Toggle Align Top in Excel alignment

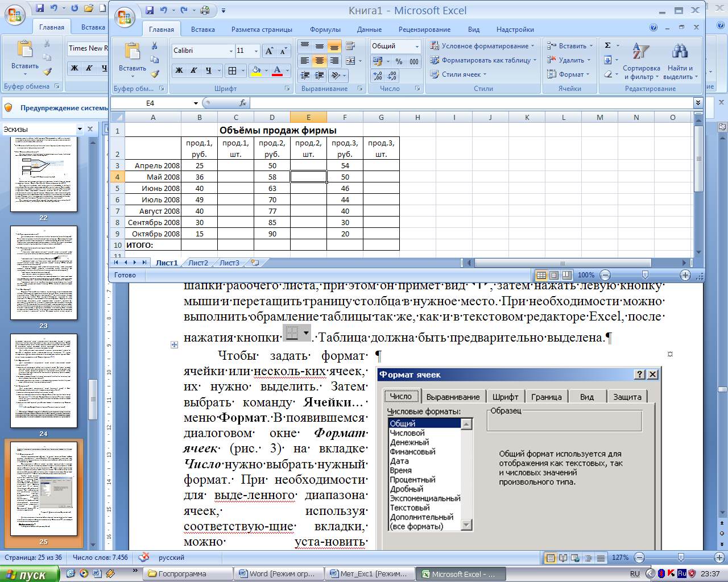pyautogui.click(x=305, y=46)
